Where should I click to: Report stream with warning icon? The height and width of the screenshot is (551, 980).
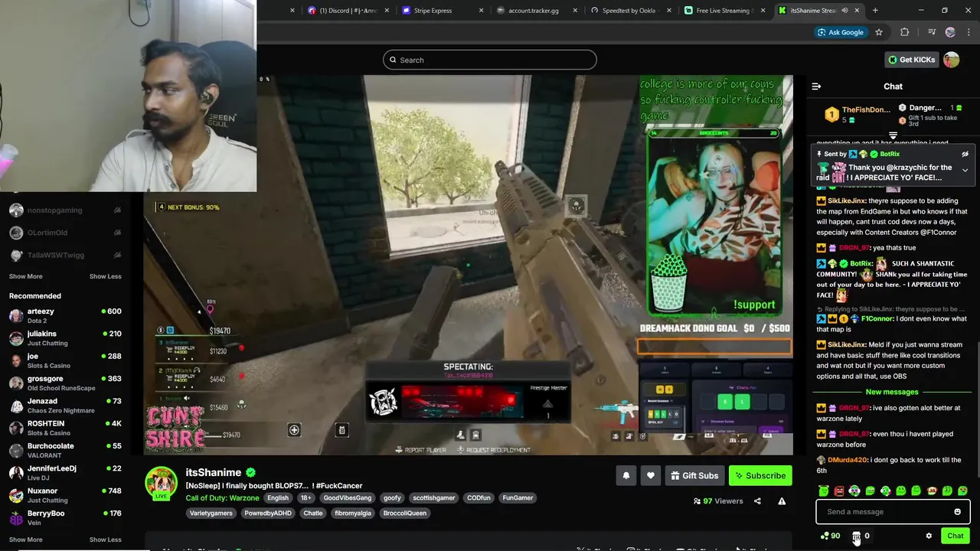782,501
